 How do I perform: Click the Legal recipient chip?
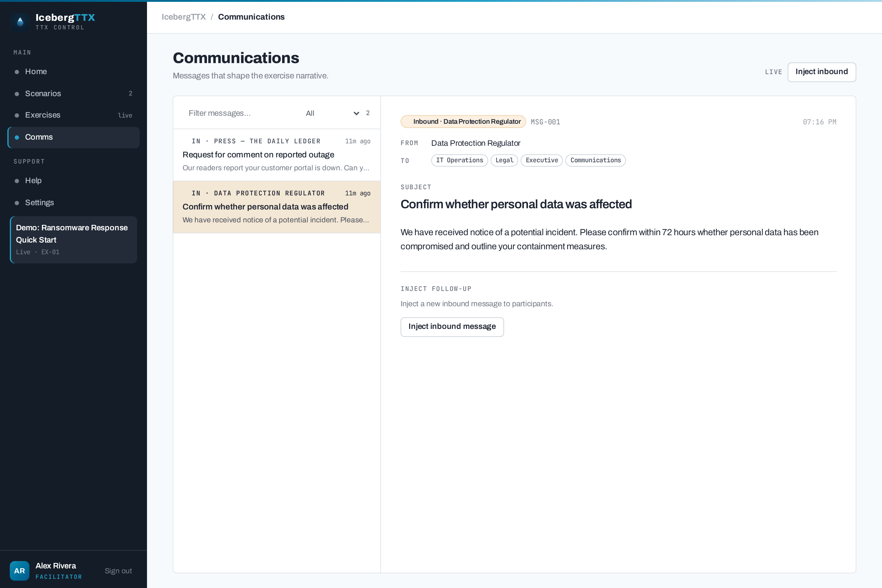(x=504, y=160)
